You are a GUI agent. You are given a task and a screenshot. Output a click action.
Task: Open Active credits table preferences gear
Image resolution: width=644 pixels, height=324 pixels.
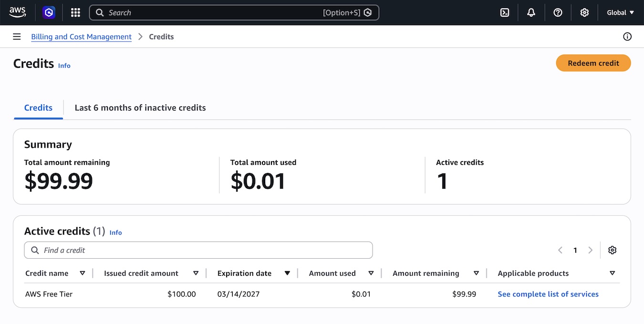613,250
